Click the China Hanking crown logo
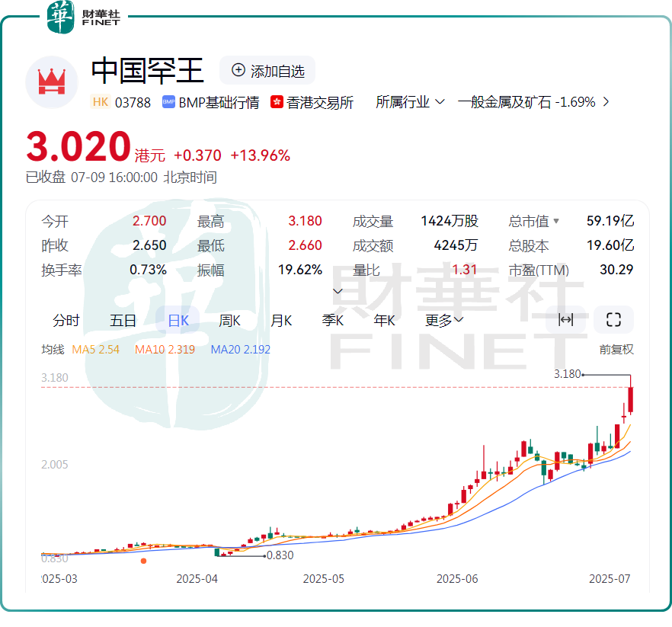 [x=52, y=82]
